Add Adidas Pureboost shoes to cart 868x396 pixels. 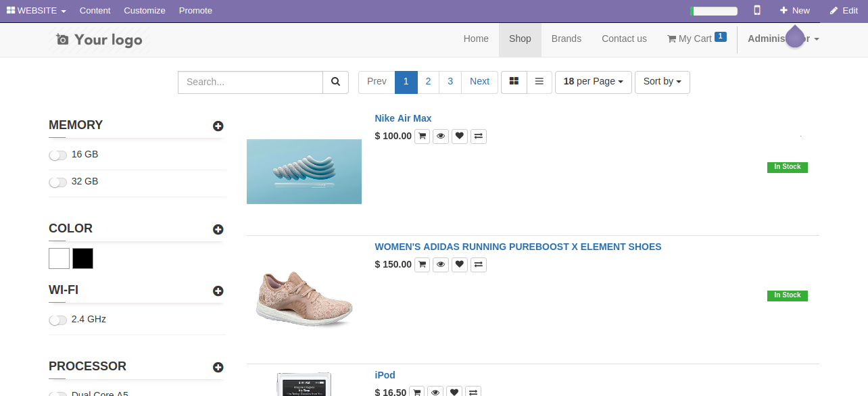tap(422, 264)
